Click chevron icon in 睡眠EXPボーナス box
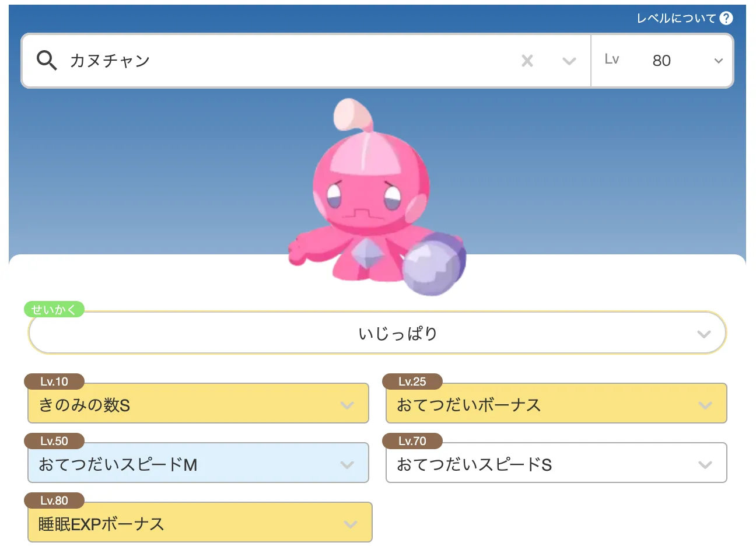 (351, 524)
